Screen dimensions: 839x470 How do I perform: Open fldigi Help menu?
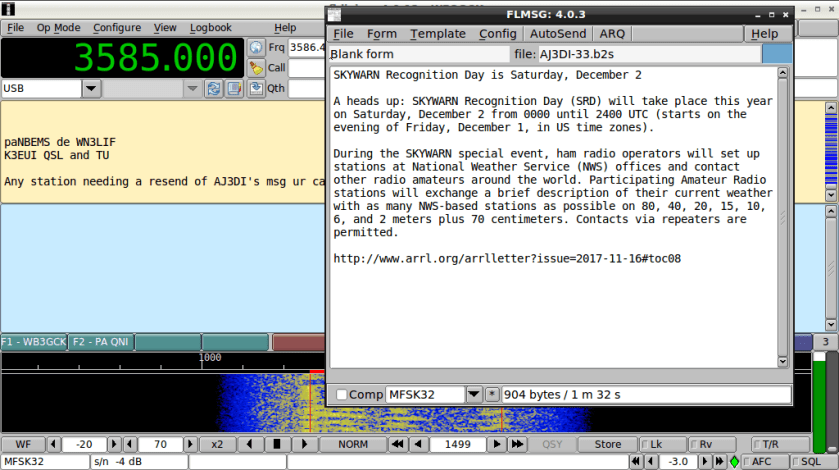pos(285,28)
